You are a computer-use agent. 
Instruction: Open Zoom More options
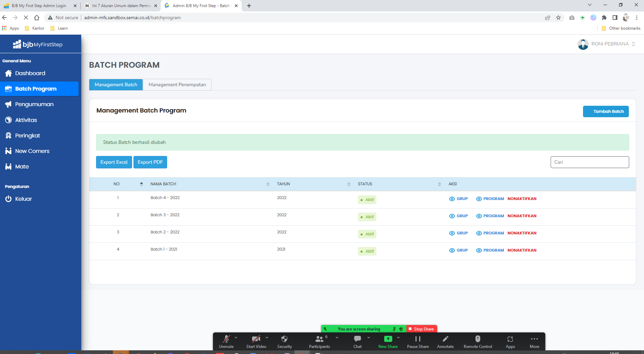[534, 342]
